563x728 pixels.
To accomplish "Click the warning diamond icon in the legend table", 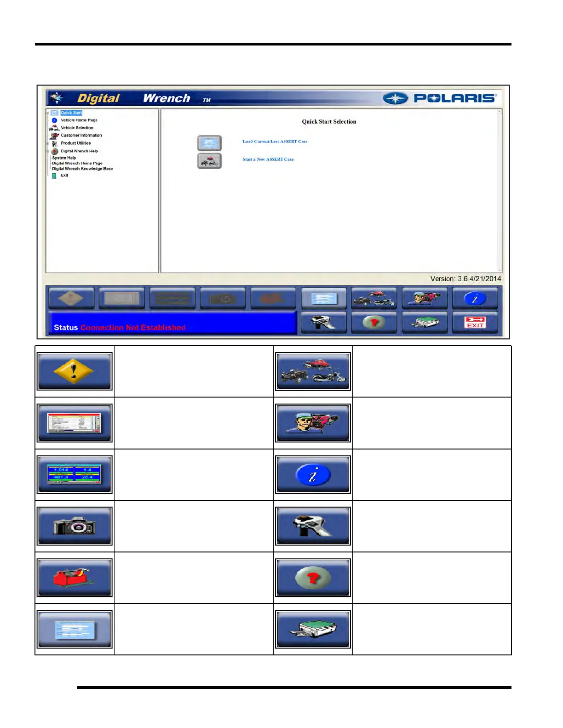I will coord(75,371).
